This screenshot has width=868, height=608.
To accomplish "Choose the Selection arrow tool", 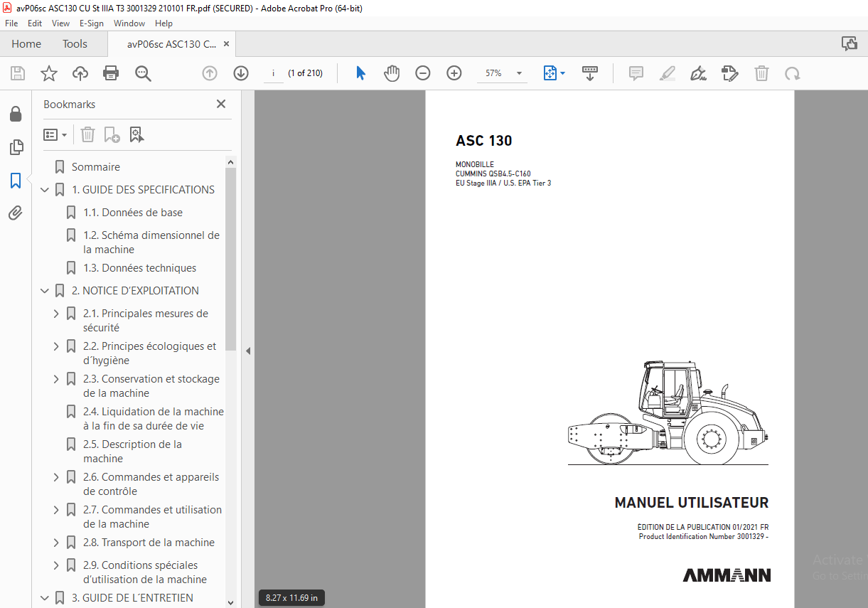I will coord(360,73).
